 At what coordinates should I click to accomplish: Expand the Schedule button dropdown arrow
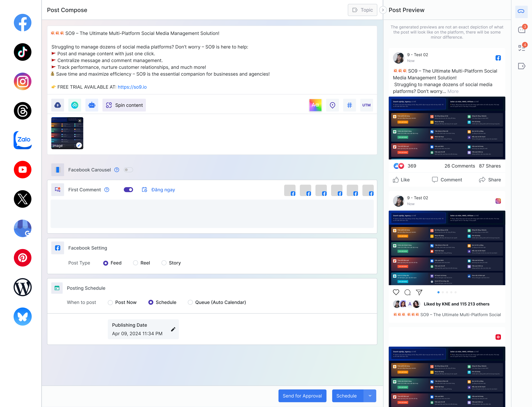[370, 396]
